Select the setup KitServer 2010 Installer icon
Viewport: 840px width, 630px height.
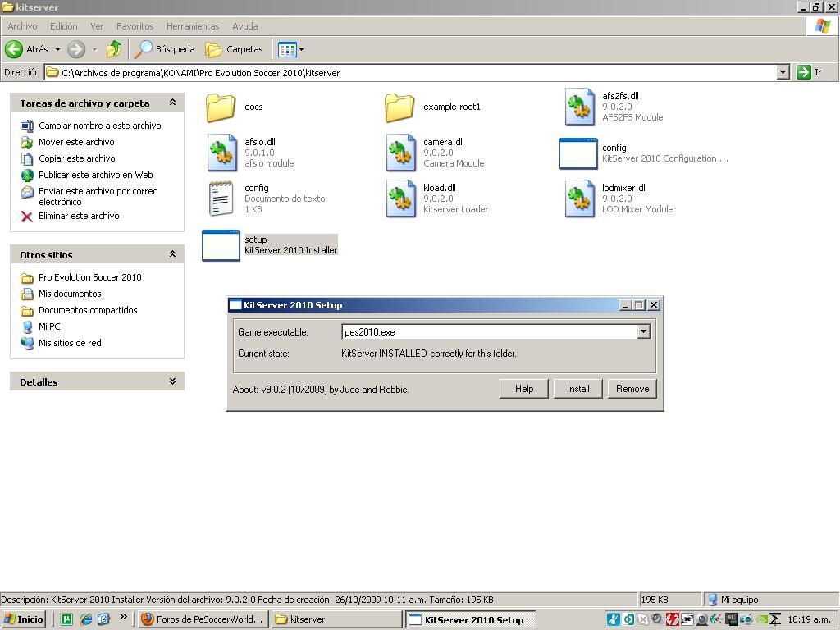(x=221, y=245)
